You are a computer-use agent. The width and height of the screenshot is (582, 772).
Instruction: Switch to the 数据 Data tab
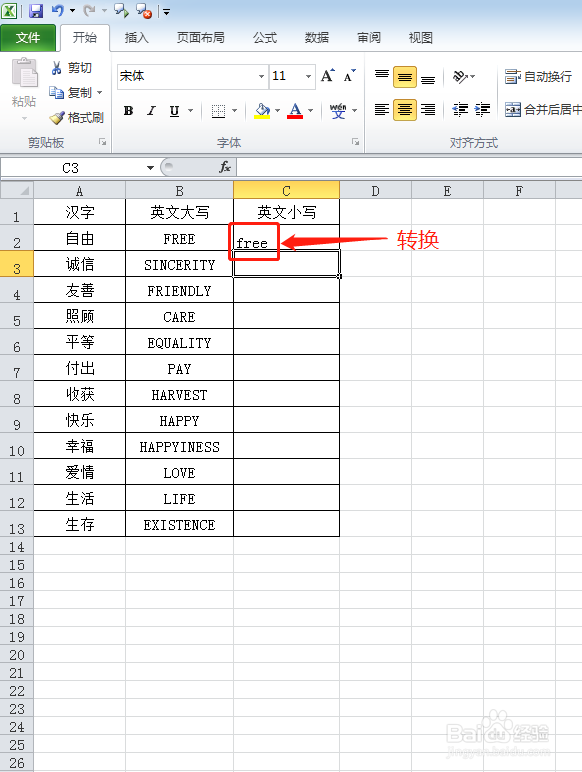(x=317, y=38)
